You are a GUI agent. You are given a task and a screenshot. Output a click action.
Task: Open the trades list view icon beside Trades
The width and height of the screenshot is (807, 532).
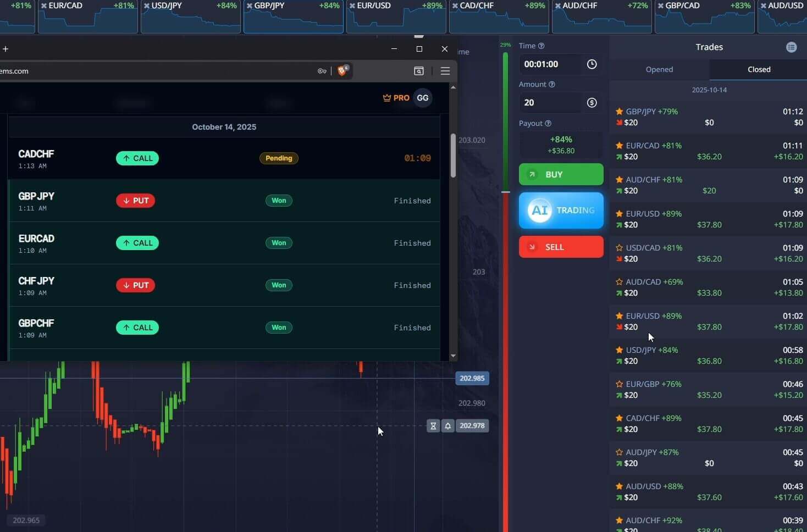click(x=792, y=47)
